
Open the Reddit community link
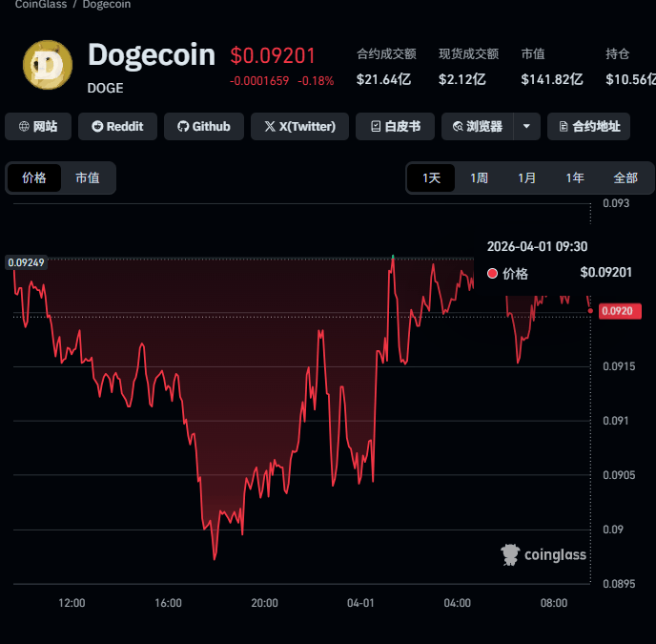[115, 126]
